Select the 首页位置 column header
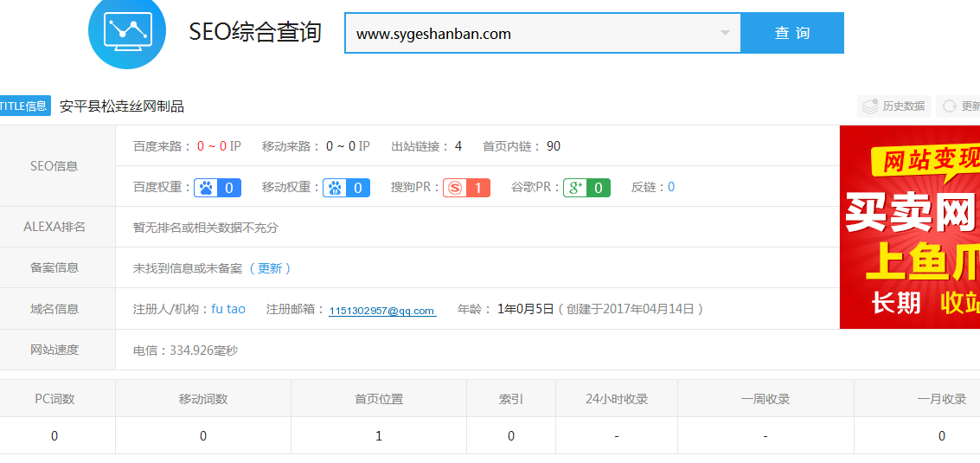 [x=379, y=399]
